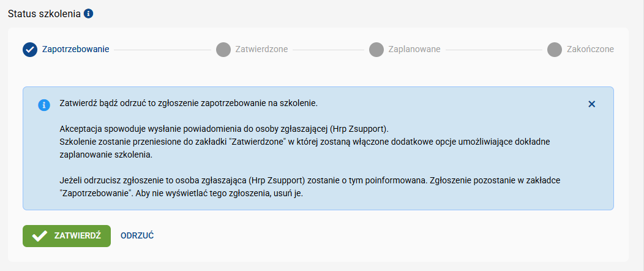Screen dimensions: 644x271
Task: Approve the request with ZATWIERDŹ button
Action: point(67,236)
